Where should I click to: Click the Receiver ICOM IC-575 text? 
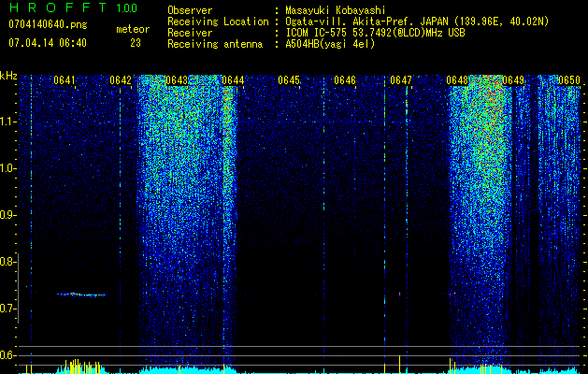pyautogui.click(x=376, y=33)
